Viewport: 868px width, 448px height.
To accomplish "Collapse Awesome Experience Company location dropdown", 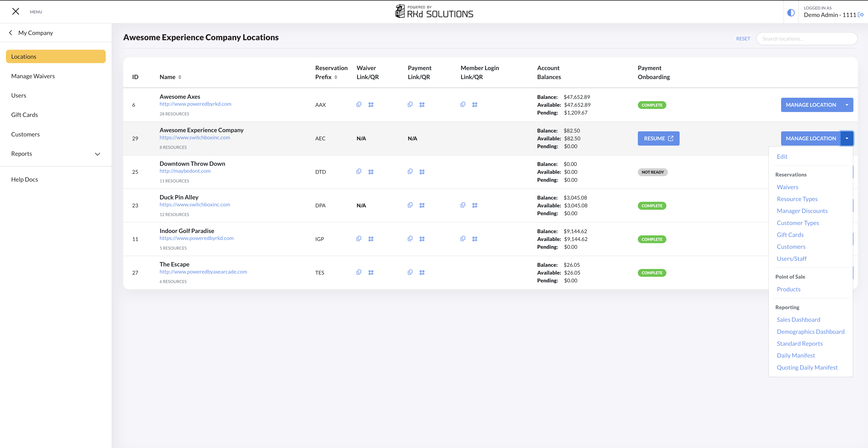I will click(x=847, y=138).
